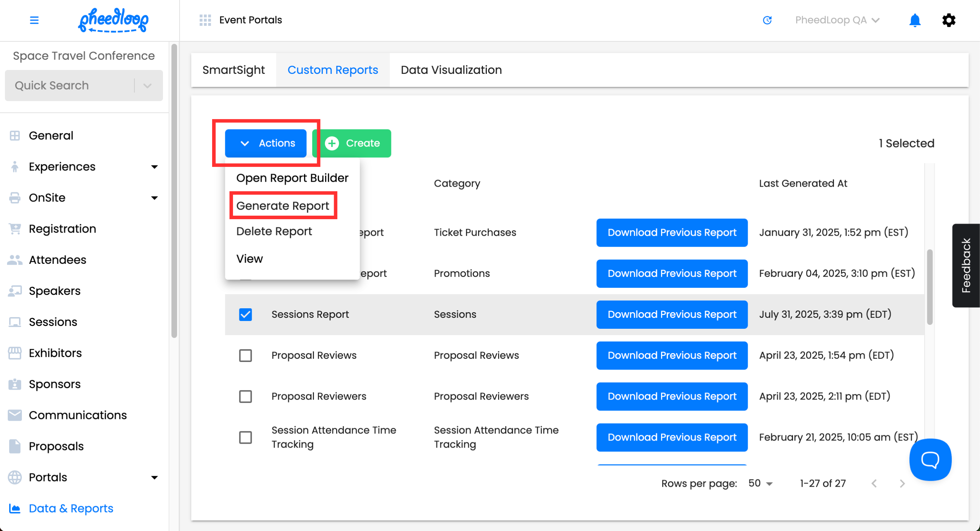Open the Event Portals grid icon

[205, 20]
